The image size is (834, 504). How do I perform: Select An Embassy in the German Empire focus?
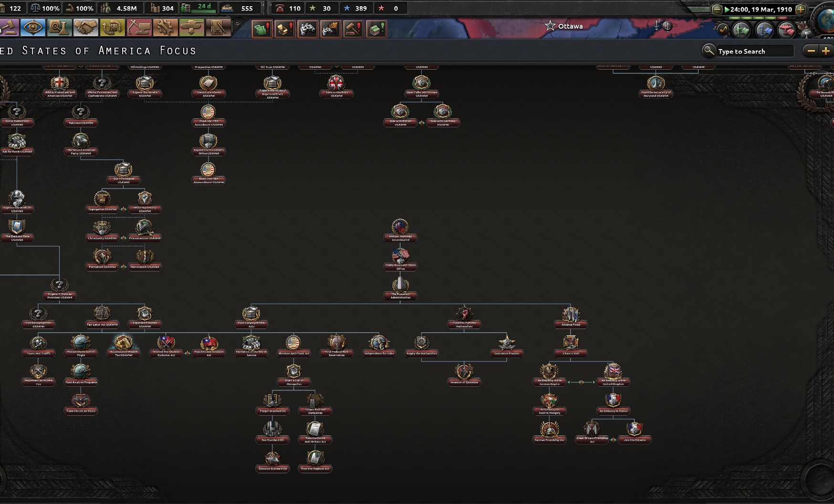click(549, 375)
